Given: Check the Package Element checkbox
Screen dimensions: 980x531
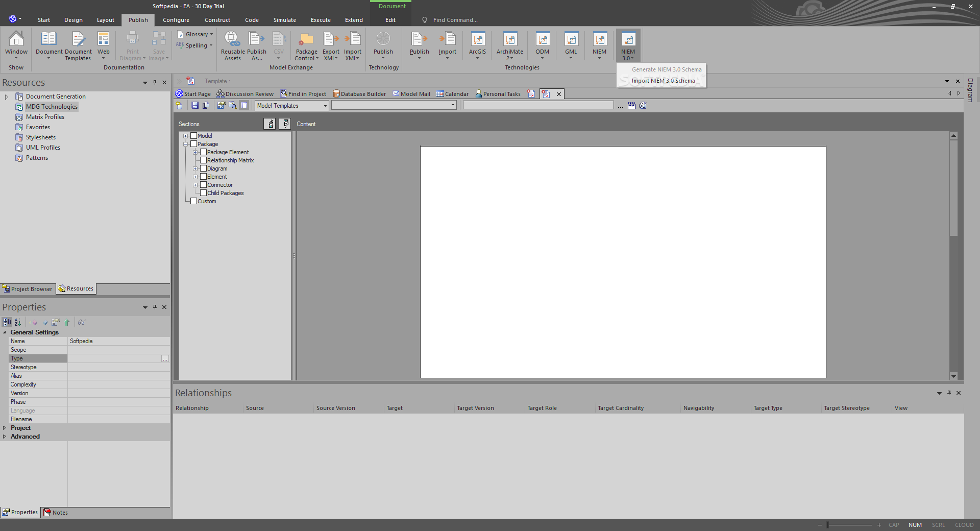Looking at the screenshot, I should [x=204, y=152].
